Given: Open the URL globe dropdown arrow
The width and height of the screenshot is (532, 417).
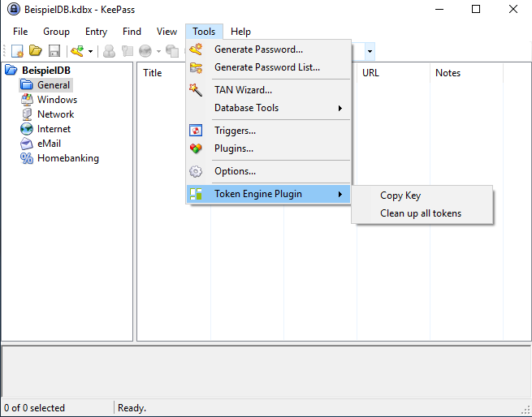Looking at the screenshot, I should 158,52.
